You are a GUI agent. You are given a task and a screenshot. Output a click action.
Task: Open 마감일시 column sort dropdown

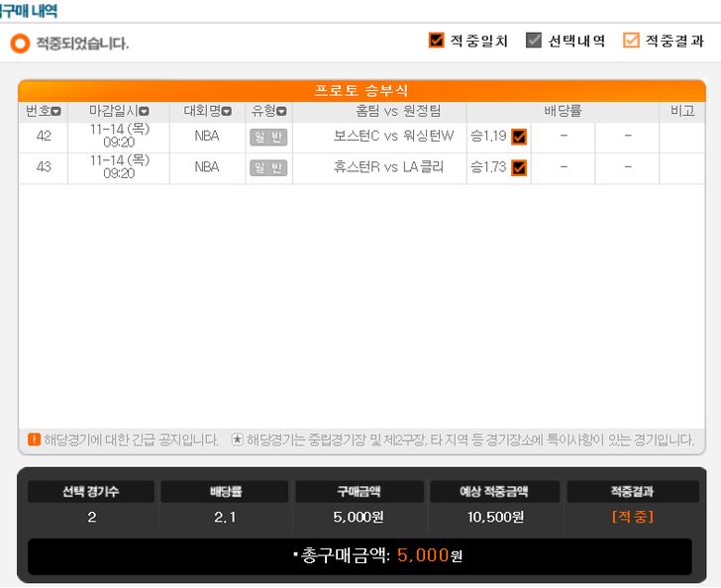[144, 111]
